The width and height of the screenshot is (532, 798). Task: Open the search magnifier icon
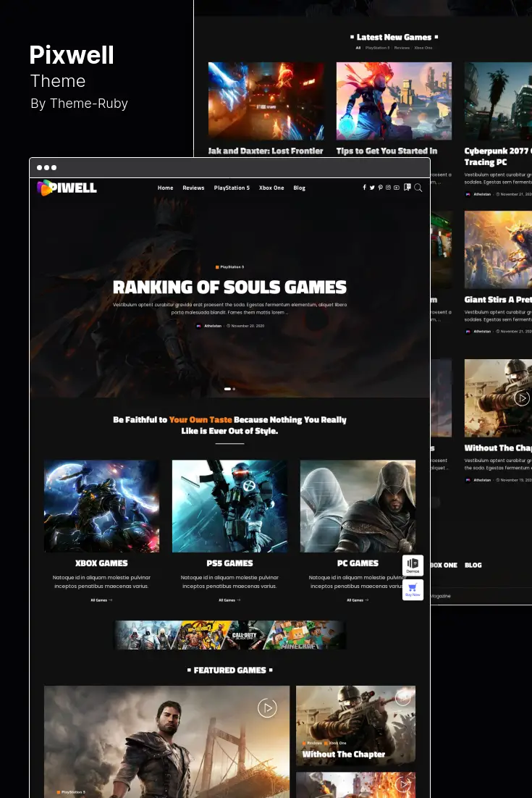[418, 188]
